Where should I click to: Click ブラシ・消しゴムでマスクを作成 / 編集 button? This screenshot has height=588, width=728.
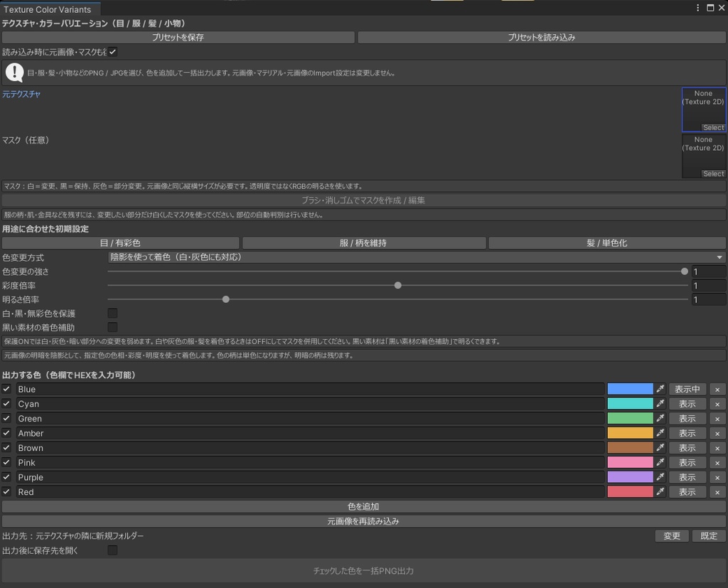pos(363,201)
